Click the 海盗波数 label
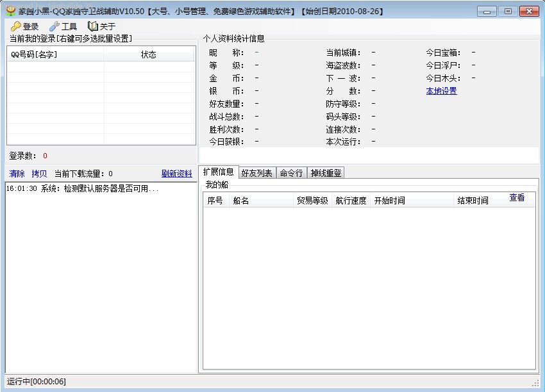The width and height of the screenshot is (545, 392). tap(343, 65)
